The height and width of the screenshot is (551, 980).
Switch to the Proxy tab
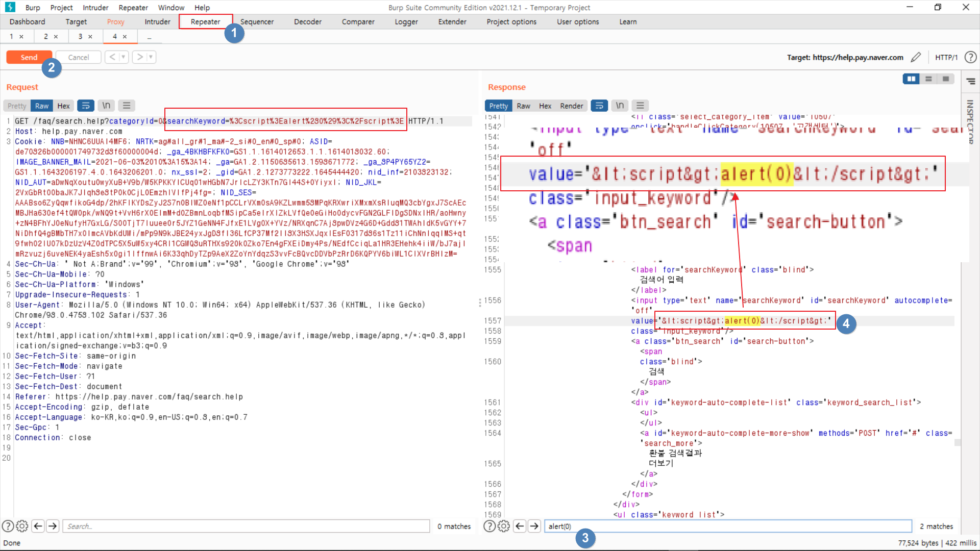pos(115,21)
